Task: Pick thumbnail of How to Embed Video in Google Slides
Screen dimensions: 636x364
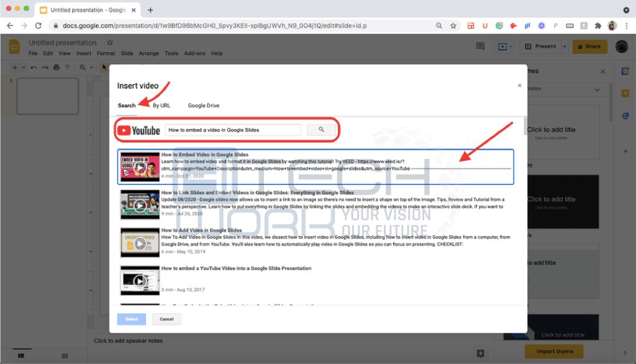Action: pos(140,167)
